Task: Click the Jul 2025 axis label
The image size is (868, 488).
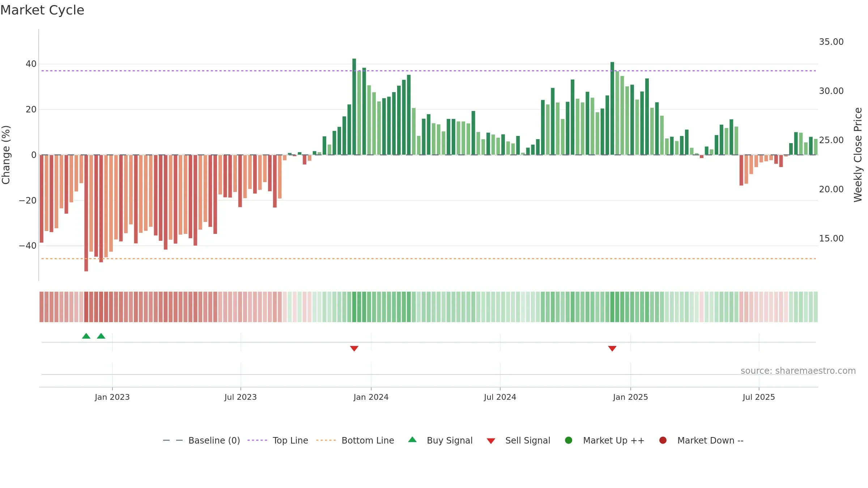Action: click(759, 397)
